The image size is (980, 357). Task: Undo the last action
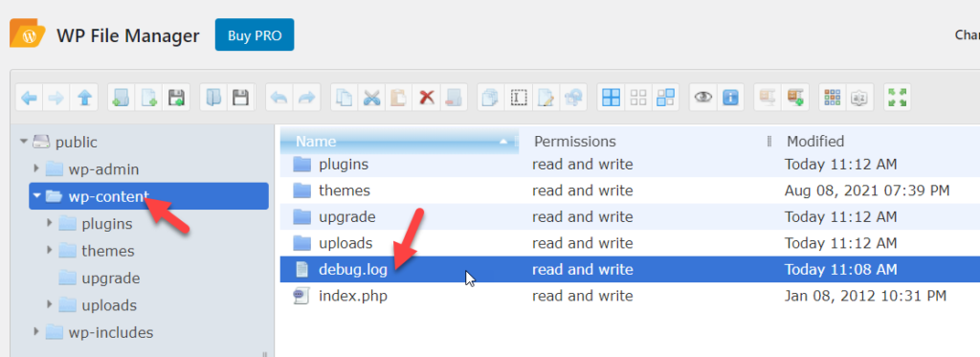point(279,98)
